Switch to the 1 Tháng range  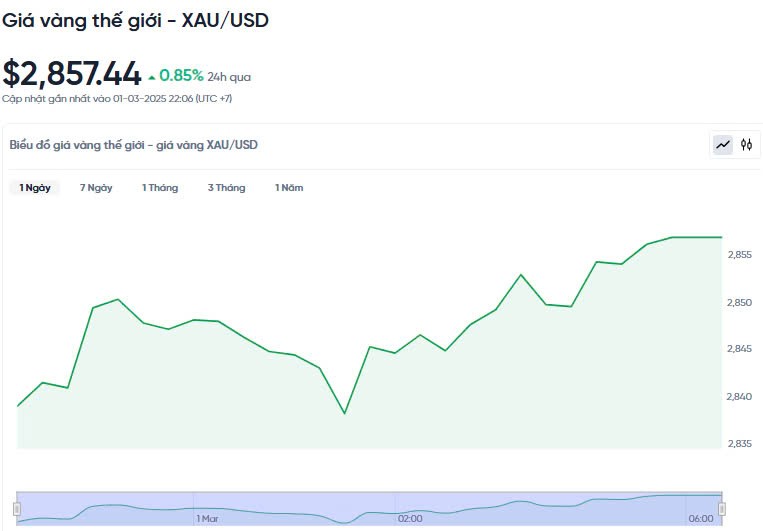(160, 188)
